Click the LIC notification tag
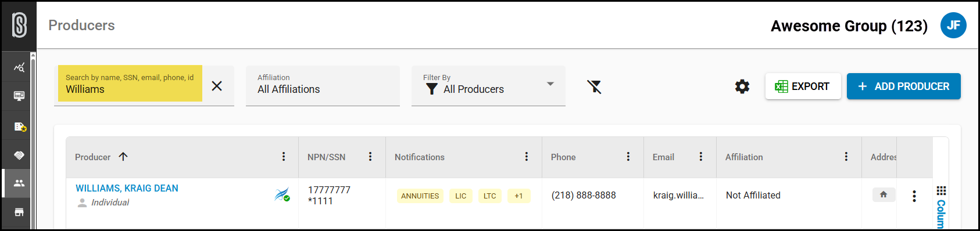 [461, 196]
